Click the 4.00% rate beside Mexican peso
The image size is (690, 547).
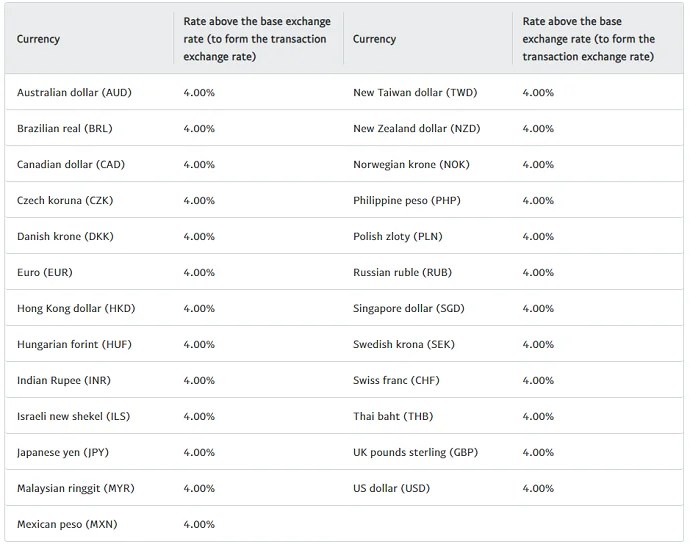(199, 525)
